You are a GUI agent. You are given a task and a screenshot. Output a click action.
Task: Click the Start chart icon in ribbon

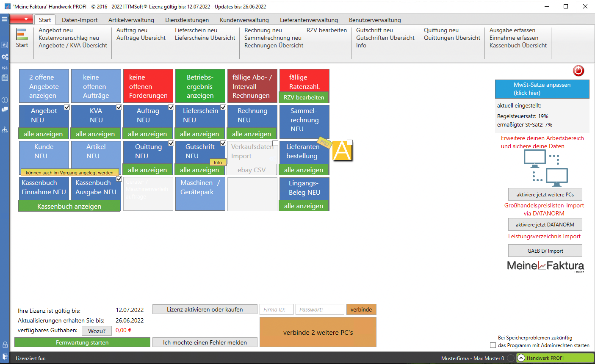[22, 34]
